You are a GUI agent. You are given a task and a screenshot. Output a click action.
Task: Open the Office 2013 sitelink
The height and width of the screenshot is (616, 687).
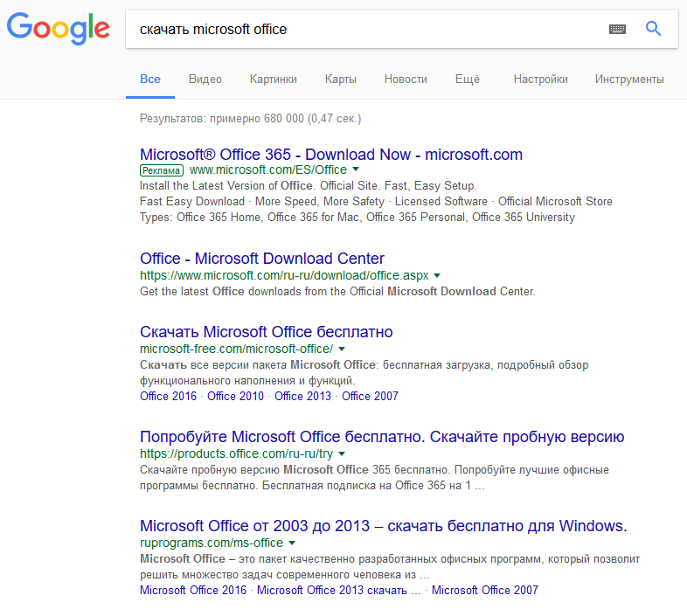coord(302,396)
